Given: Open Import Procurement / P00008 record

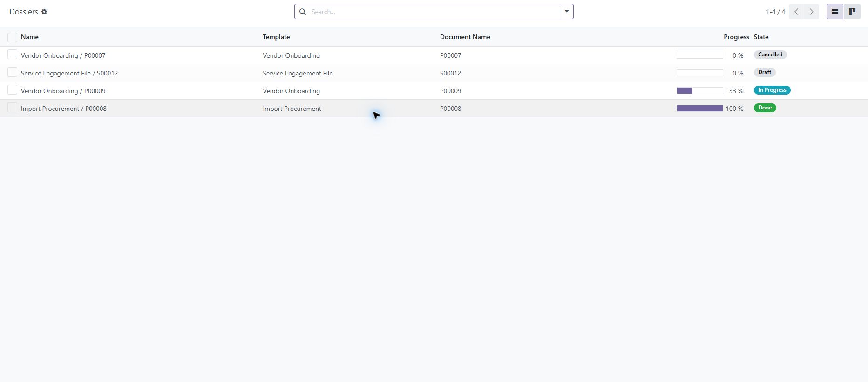Looking at the screenshot, I should 64,109.
